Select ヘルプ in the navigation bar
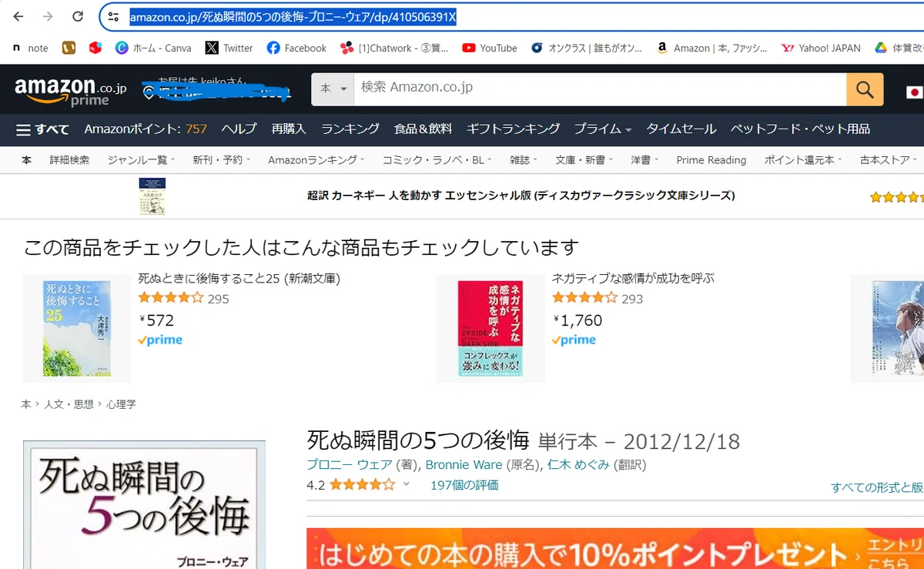The height and width of the screenshot is (569, 924). pos(239,129)
